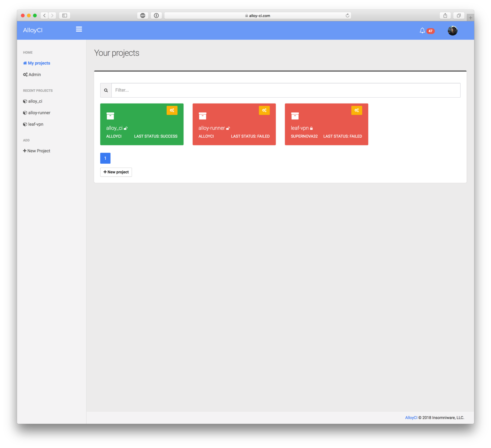Go forward with the browser forward arrow
The height and width of the screenshot is (448, 491).
pyautogui.click(x=52, y=15)
